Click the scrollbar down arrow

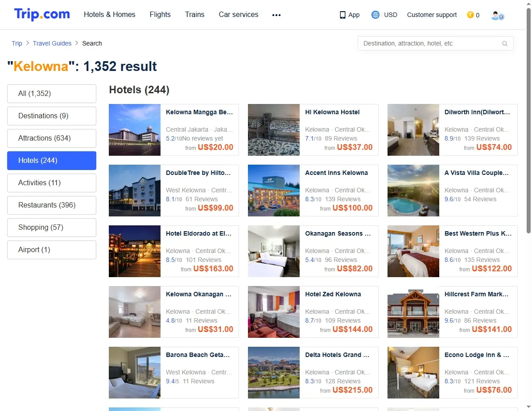pyautogui.click(x=528, y=407)
